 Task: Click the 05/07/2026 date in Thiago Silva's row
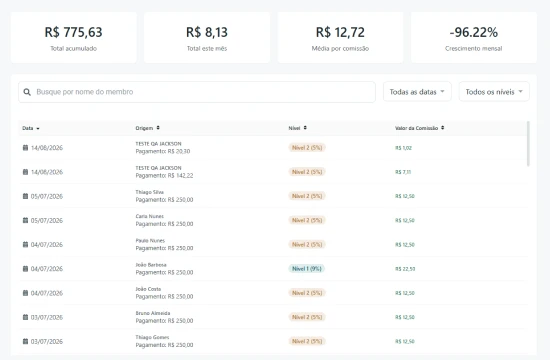(47, 196)
